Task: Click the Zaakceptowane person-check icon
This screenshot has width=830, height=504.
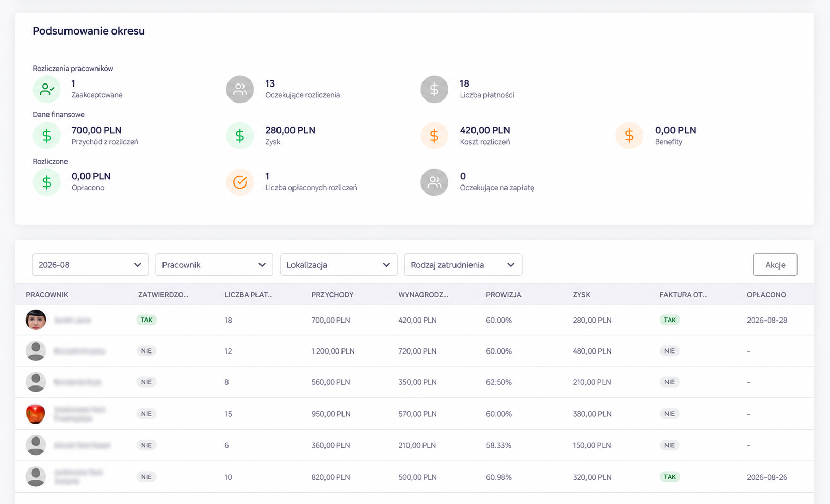Action: [46, 89]
